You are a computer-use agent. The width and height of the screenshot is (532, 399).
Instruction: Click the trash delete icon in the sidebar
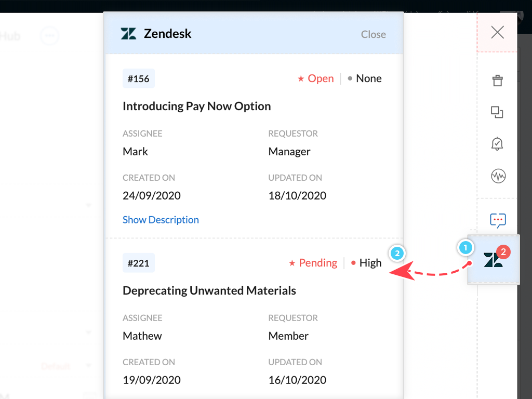pyautogui.click(x=497, y=81)
